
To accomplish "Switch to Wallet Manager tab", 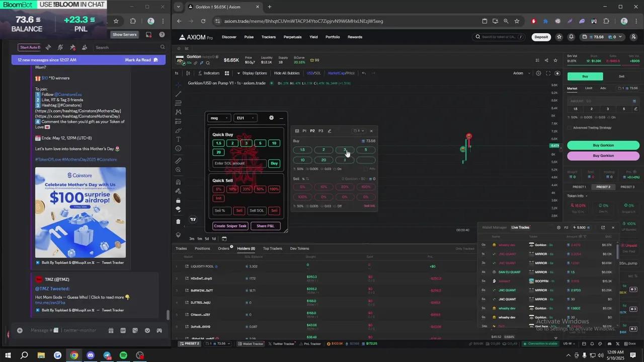I will [x=494, y=227].
